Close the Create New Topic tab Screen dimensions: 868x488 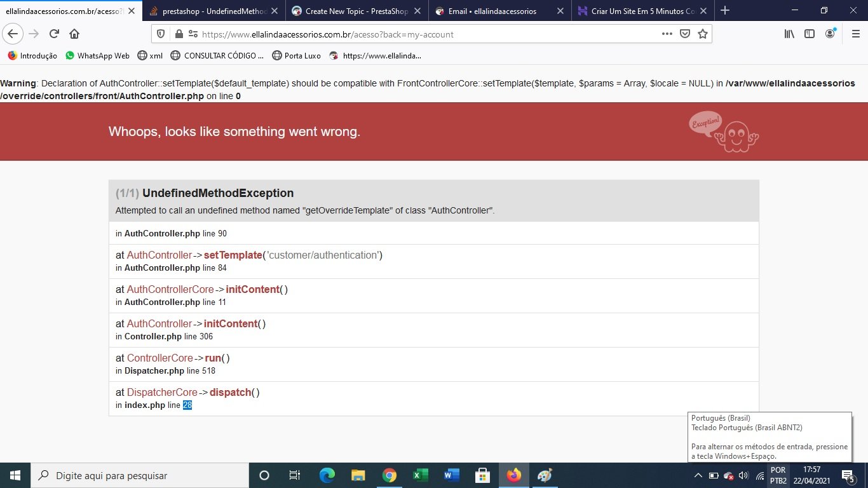(x=417, y=11)
